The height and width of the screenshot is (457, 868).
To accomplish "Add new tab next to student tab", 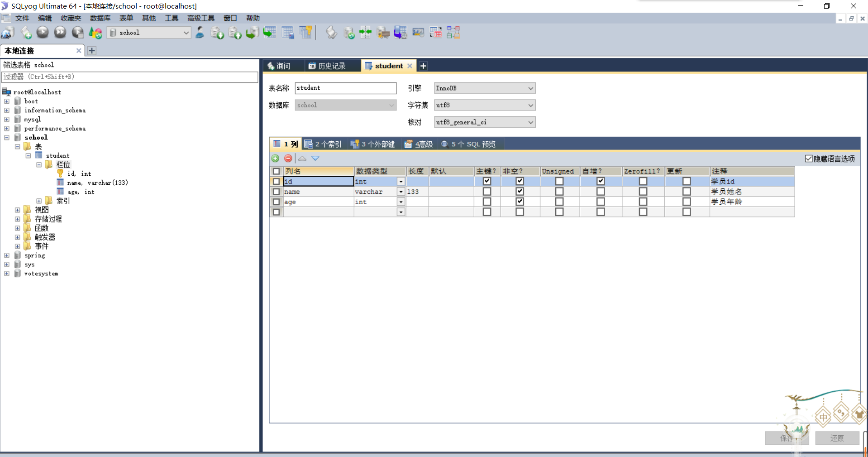I will [x=423, y=66].
